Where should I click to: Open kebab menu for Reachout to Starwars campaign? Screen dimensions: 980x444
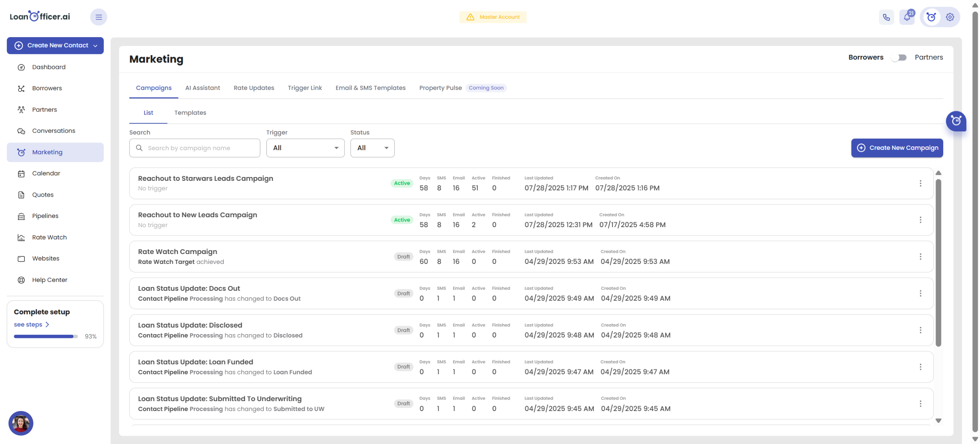(x=920, y=183)
